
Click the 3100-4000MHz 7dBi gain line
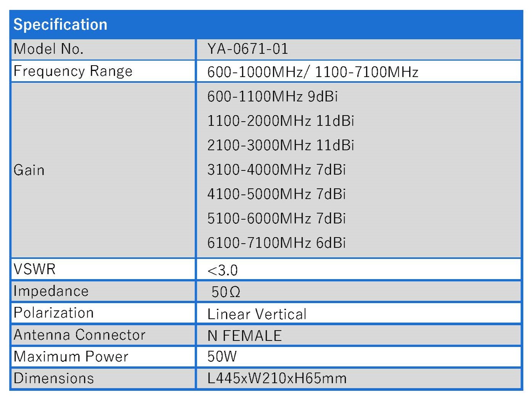(x=276, y=170)
